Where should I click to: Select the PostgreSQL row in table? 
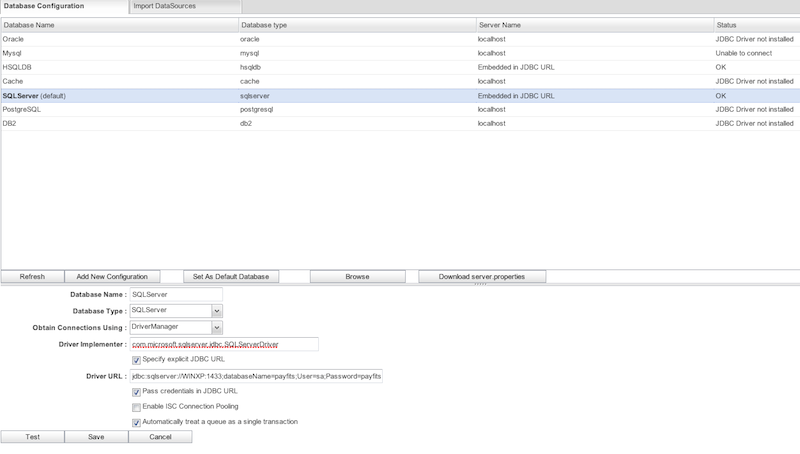[x=120, y=109]
